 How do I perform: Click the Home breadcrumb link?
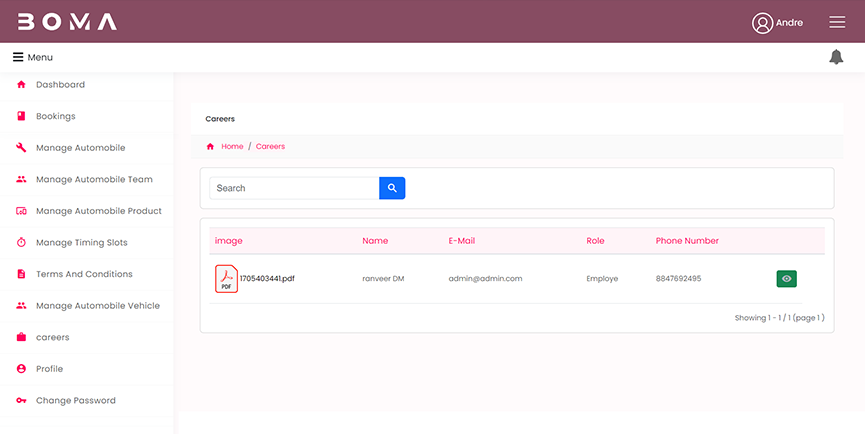(232, 146)
